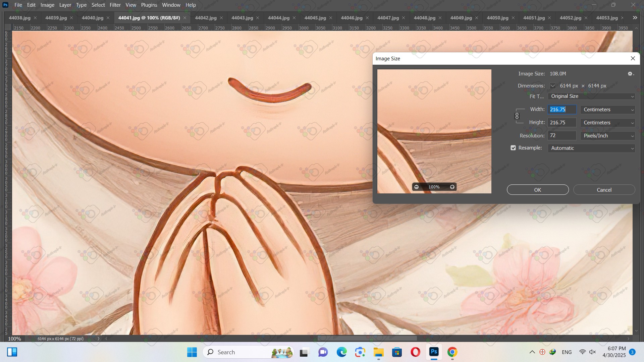Open Microsoft Edge from the taskbar
The image size is (644, 362).
click(342, 352)
